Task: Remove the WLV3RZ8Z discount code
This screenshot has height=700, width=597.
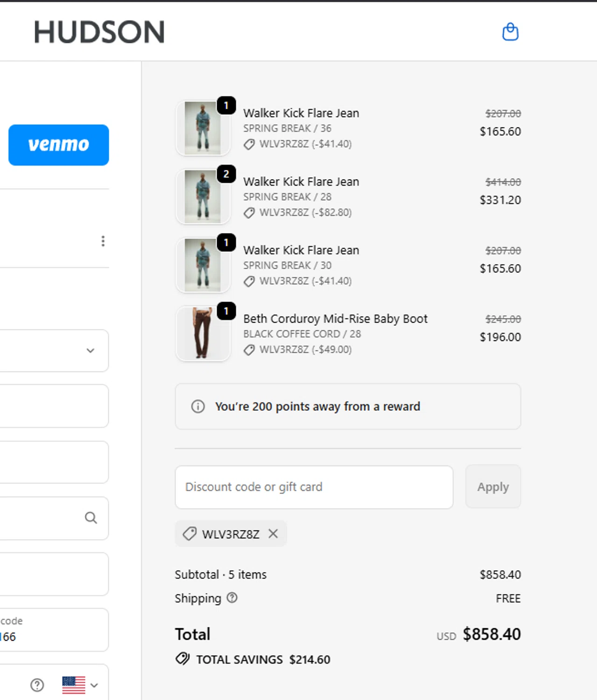Action: click(273, 533)
